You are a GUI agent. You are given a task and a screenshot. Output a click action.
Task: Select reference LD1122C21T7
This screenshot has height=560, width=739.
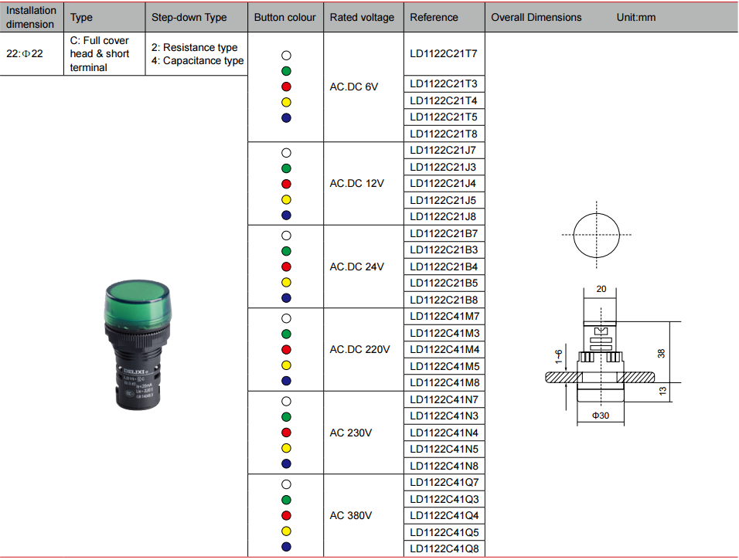point(444,54)
